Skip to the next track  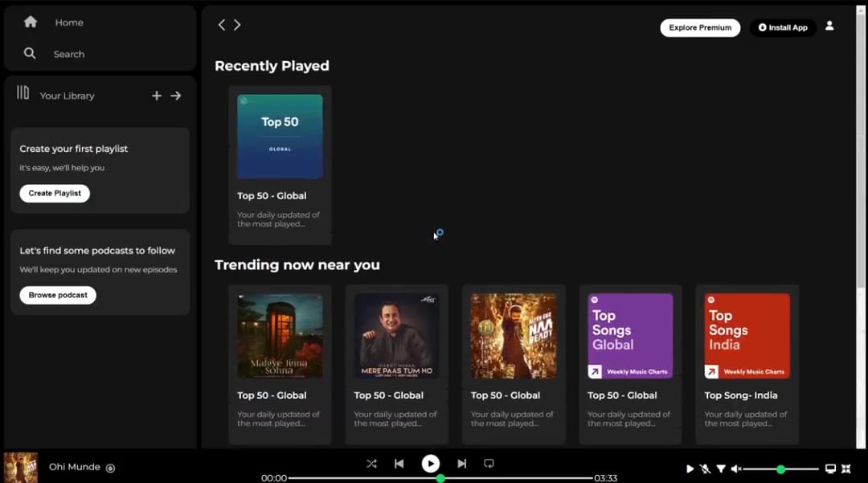(x=461, y=464)
